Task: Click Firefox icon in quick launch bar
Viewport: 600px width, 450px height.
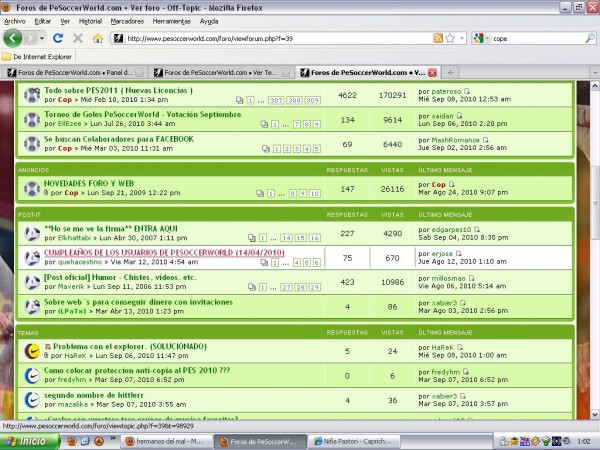Action: (72, 441)
